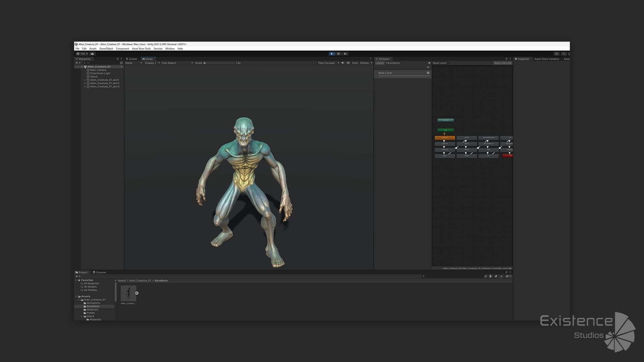Screen dimensions: 644x362
Task: Start Play mode with the Play button
Action: pos(332,54)
